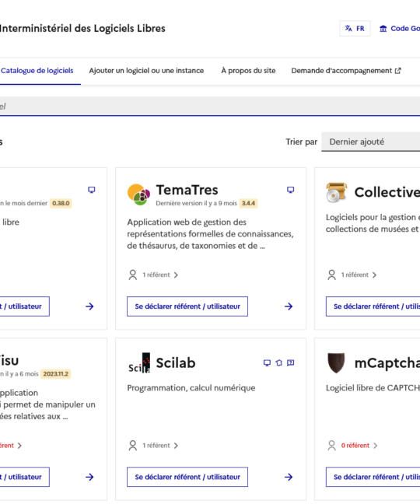
Task: Click the support question icon on Scilab card
Action: (x=290, y=363)
